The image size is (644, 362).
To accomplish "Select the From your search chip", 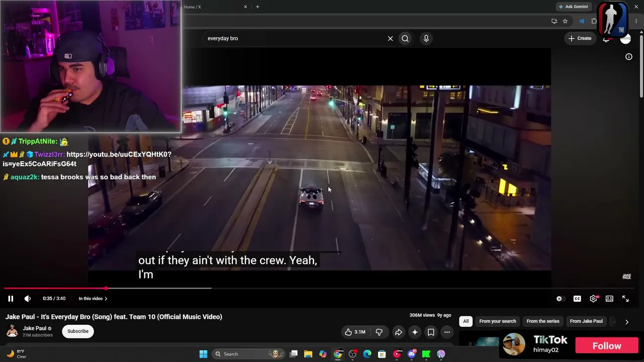I will 498,321.
